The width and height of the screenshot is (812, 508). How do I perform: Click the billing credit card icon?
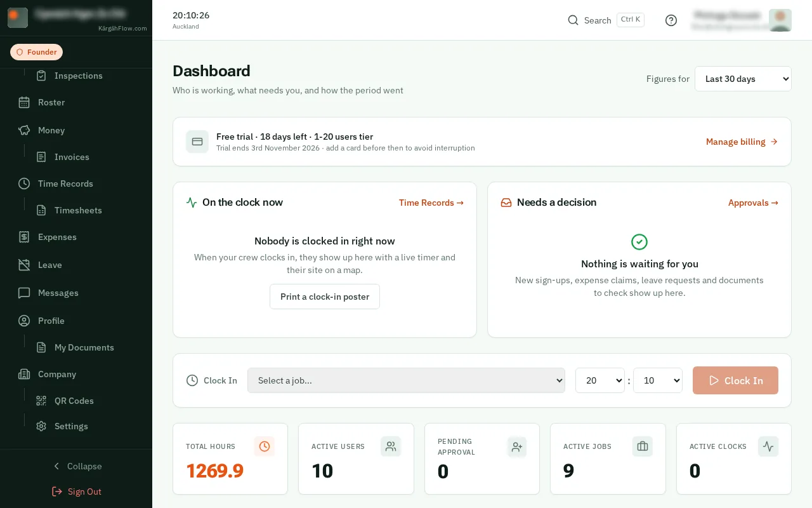point(197,142)
